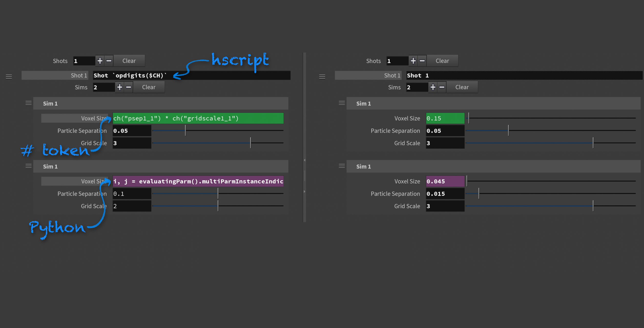Click purple evaluatingParm Python expression field
This screenshot has width=644, height=328.
198,181
